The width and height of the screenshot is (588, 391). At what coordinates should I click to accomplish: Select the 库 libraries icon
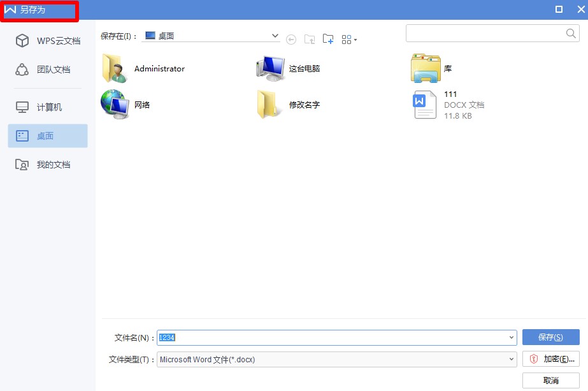tap(426, 68)
